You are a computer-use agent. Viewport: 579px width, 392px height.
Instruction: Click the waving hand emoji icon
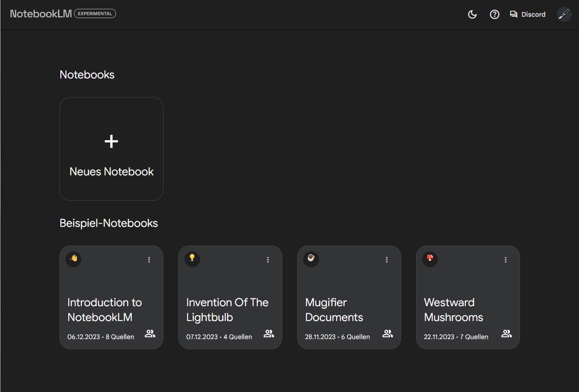tap(73, 259)
